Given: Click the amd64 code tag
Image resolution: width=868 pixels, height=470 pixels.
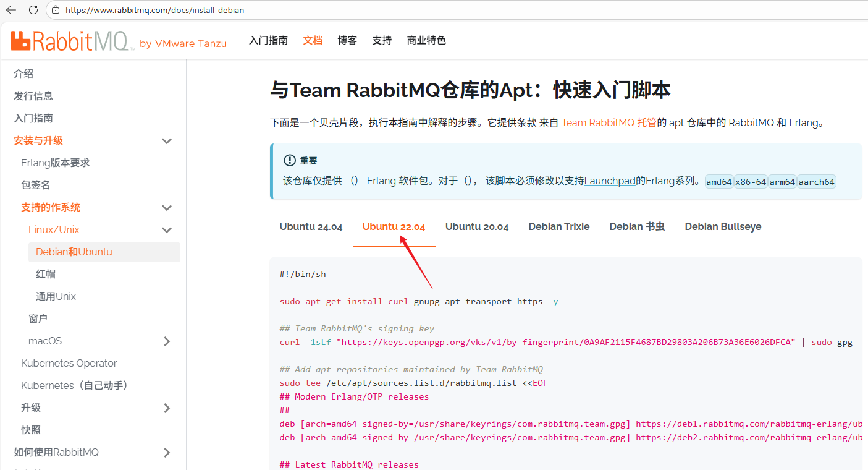Looking at the screenshot, I should 719,182.
